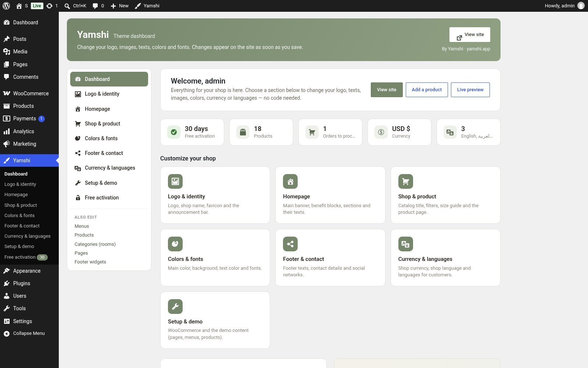This screenshot has height=368, width=588.
Task: Click the admin avatar icon
Action: pos(581,6)
